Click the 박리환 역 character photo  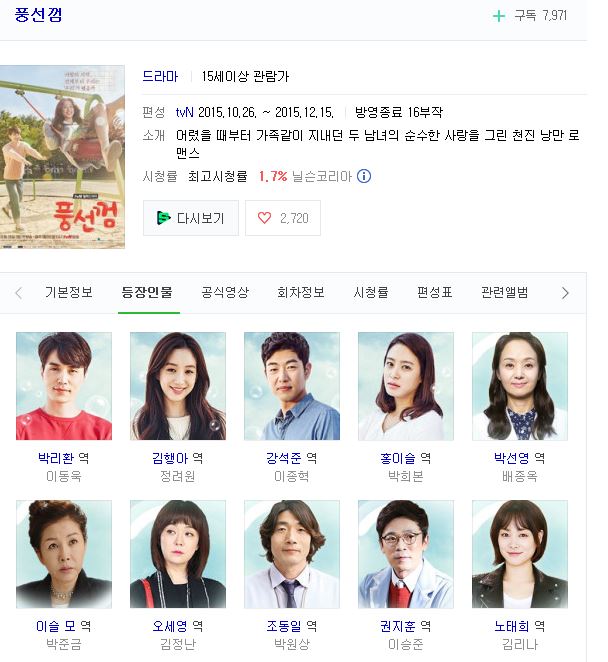click(x=64, y=386)
